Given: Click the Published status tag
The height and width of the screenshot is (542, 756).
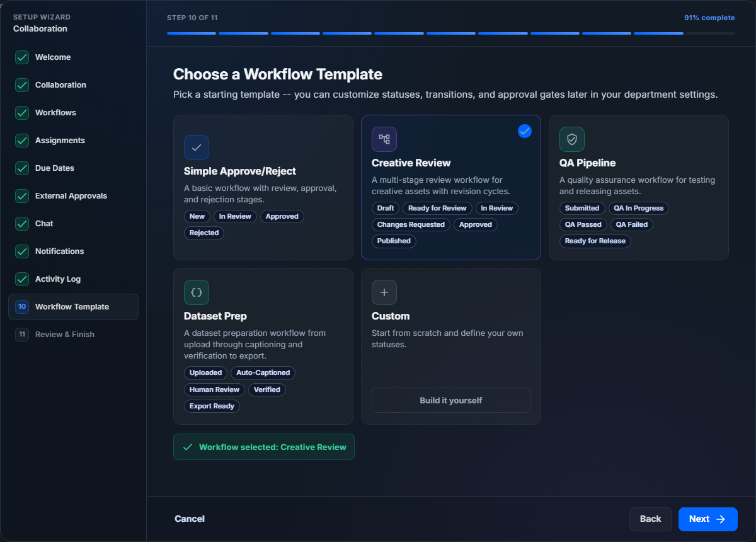Looking at the screenshot, I should tap(394, 241).
